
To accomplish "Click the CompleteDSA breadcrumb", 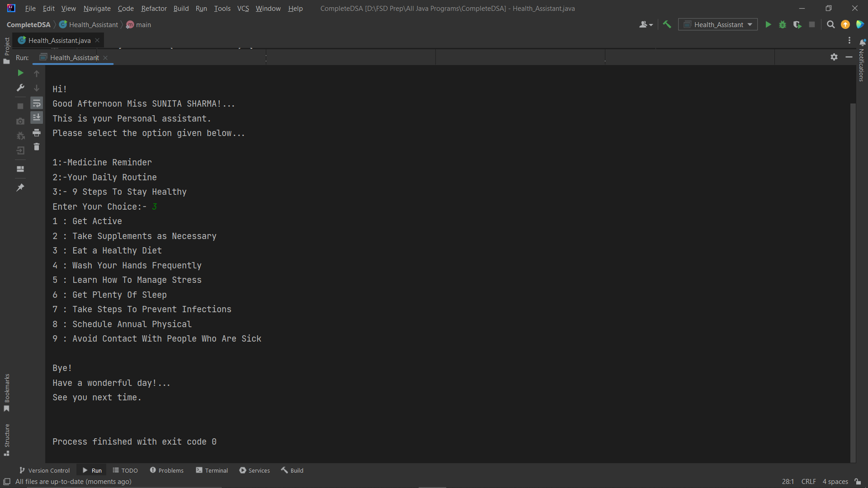I will (x=28, y=25).
